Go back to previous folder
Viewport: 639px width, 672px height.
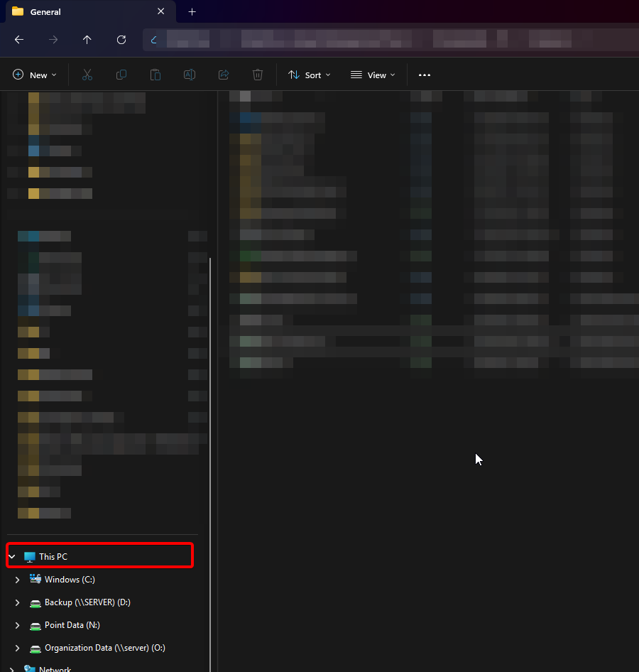pyautogui.click(x=19, y=40)
